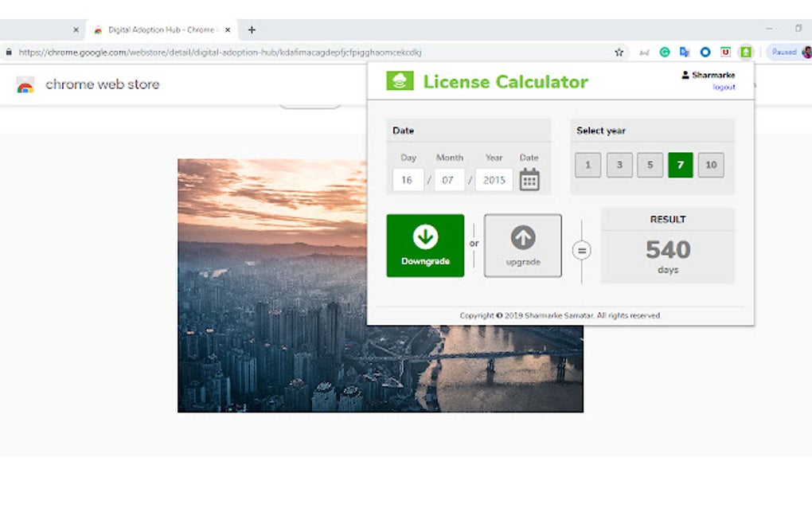
Task: Select year 10 in Select year panel
Action: point(711,165)
